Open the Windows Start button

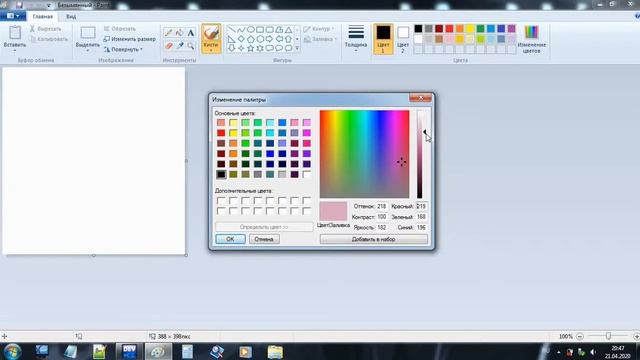pyautogui.click(x=12, y=351)
